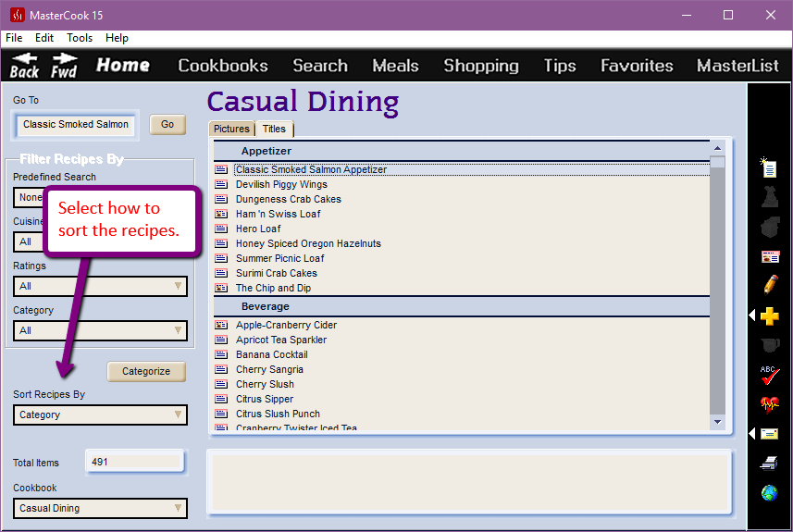Click the icon beside Cherry Sangria
The image size is (793, 532).
[221, 369]
